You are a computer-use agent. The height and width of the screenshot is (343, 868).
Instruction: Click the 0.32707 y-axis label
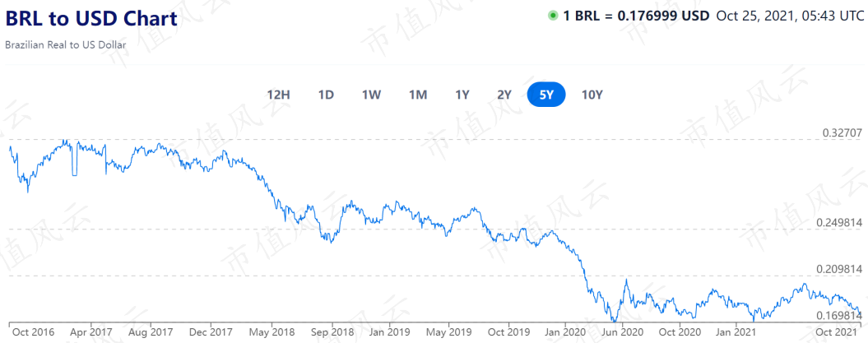pyautogui.click(x=842, y=133)
